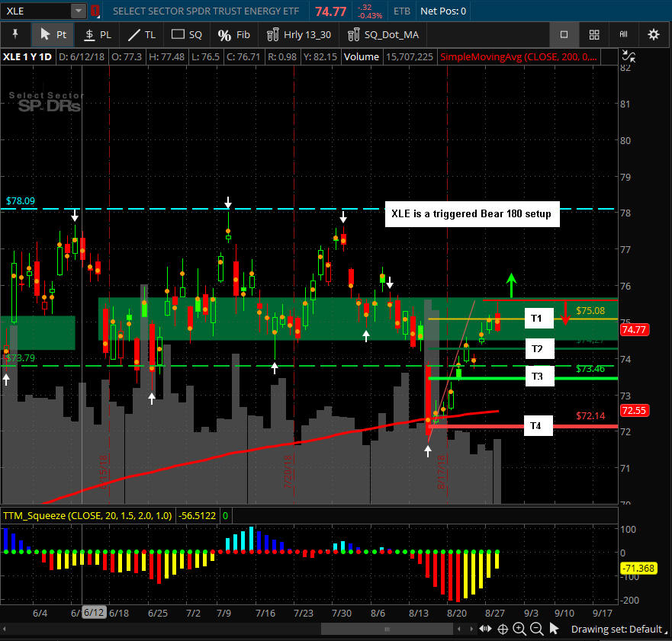The width and height of the screenshot is (672, 641).
Task: Click the H: 77.48 high value
Action: tap(166, 56)
